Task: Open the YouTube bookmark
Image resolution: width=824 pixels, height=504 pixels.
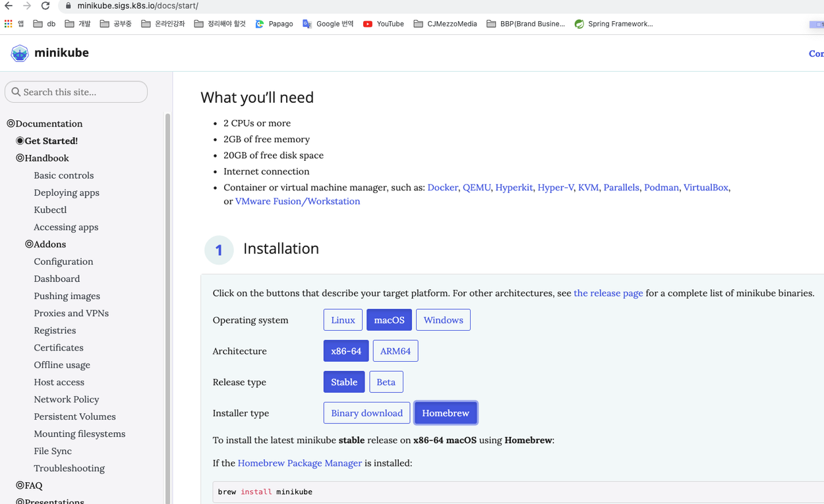Action: pyautogui.click(x=383, y=24)
